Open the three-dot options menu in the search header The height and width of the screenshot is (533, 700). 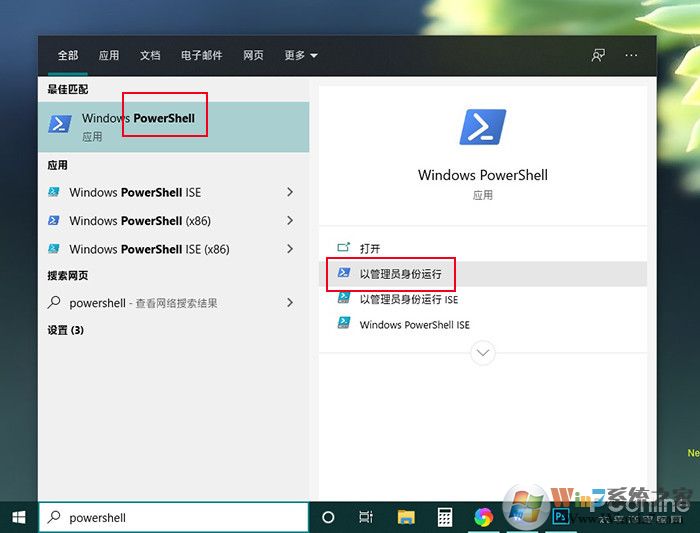point(631,55)
